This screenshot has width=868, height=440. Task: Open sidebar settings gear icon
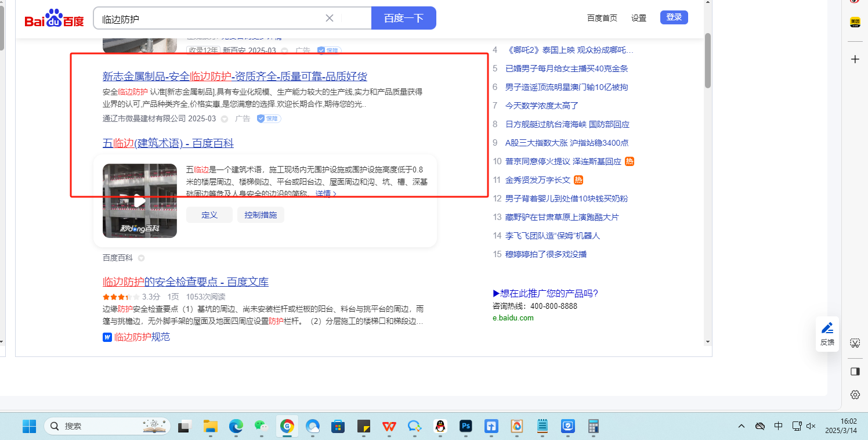(855, 395)
